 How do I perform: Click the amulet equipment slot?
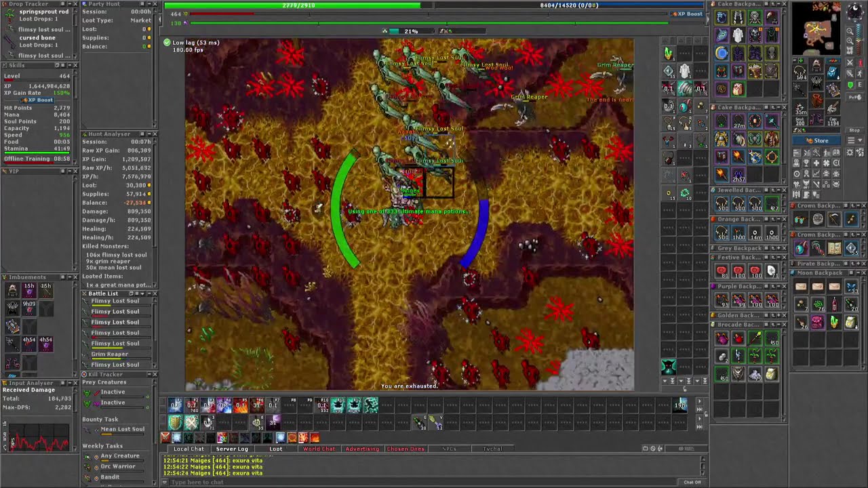tap(801, 72)
